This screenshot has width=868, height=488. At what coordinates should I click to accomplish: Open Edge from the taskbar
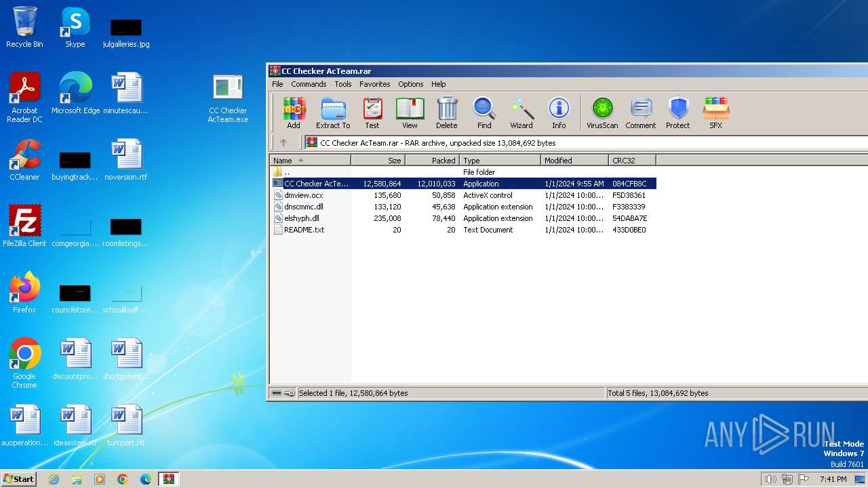pyautogui.click(x=146, y=479)
